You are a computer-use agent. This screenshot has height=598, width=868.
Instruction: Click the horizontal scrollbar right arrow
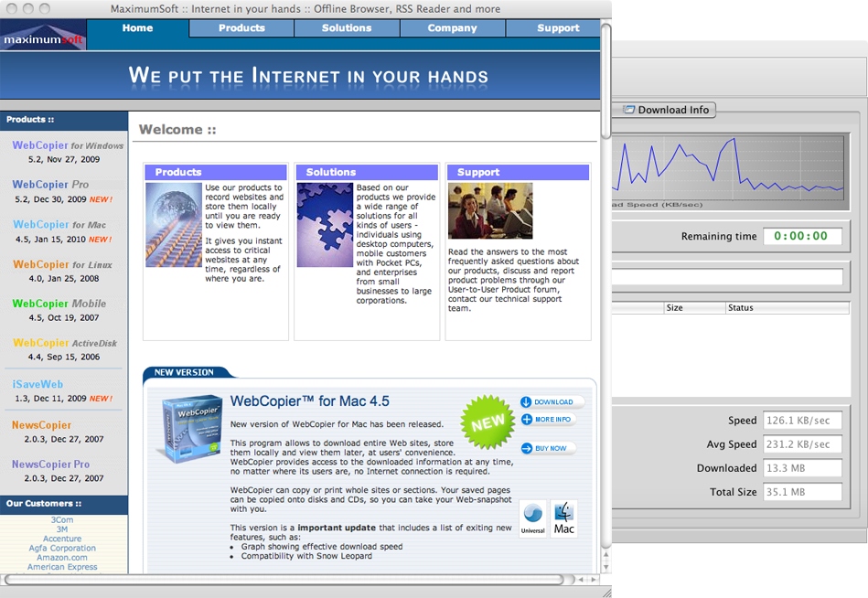[594, 579]
